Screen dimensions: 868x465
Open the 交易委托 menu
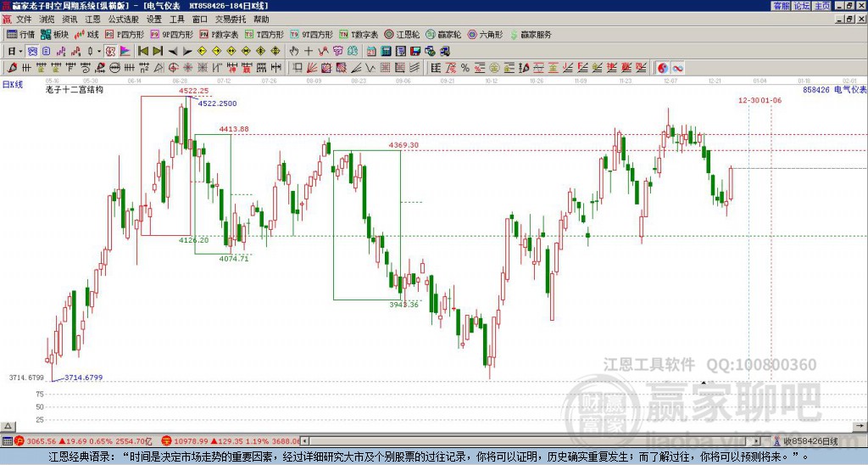pyautogui.click(x=231, y=20)
